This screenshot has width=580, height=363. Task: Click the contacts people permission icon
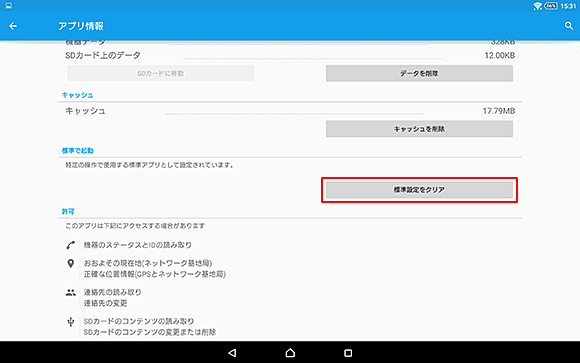point(71,293)
